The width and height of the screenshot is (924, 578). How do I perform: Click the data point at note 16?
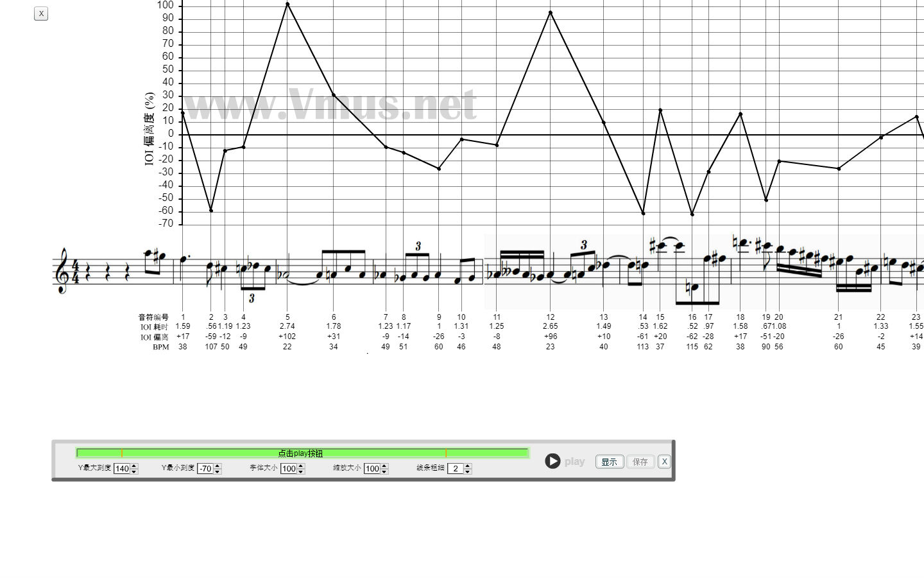692,215
